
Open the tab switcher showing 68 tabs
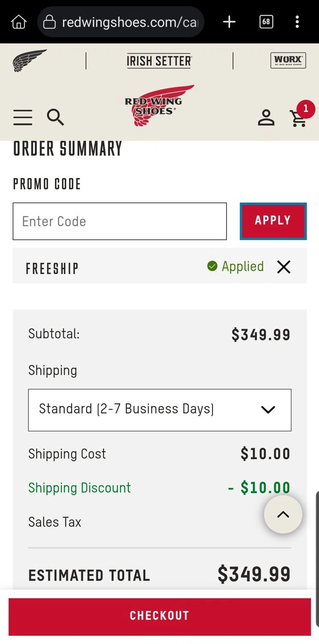[x=266, y=22]
